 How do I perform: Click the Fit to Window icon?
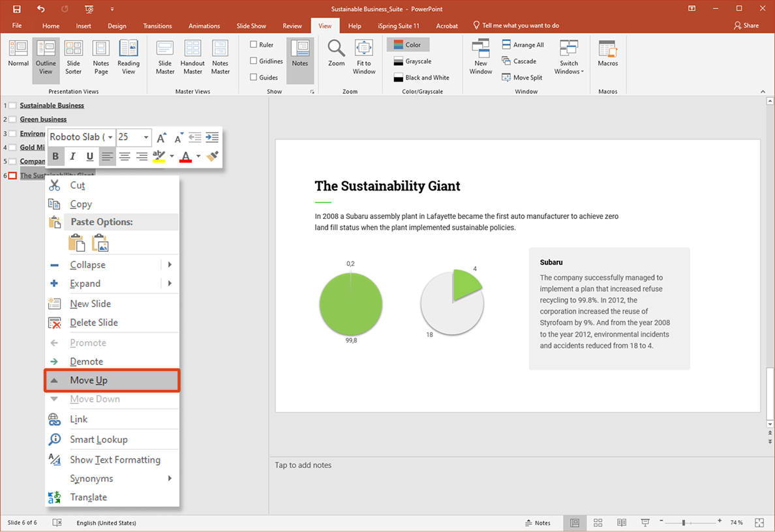click(x=363, y=56)
